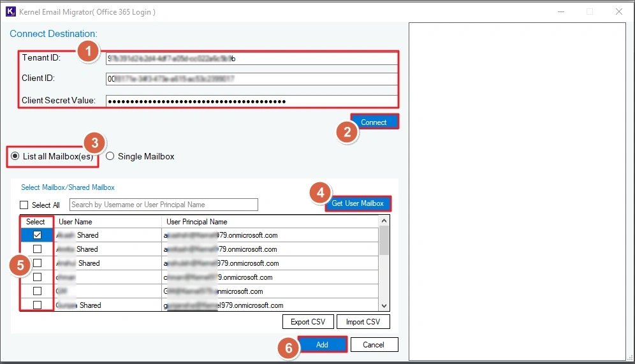
Task: Click the Tenant ID input field
Action: 251,58
